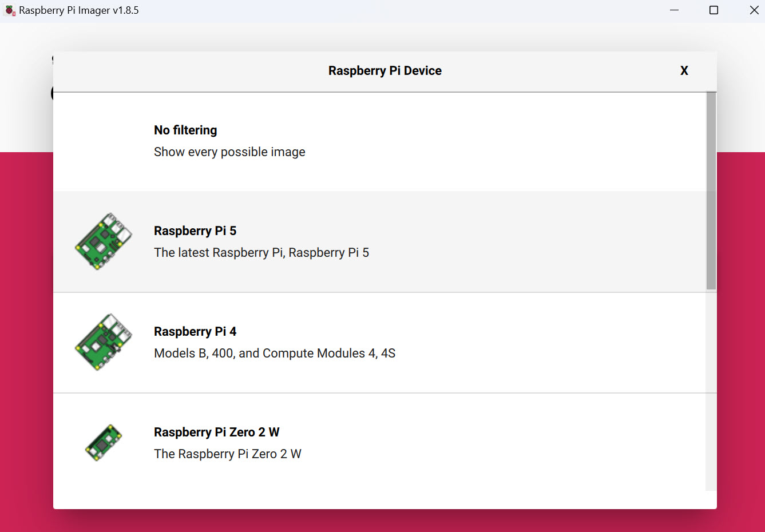Viewport: 765px width, 532px height.
Task: Click the scrollbar track below the thumb
Action: click(x=711, y=390)
